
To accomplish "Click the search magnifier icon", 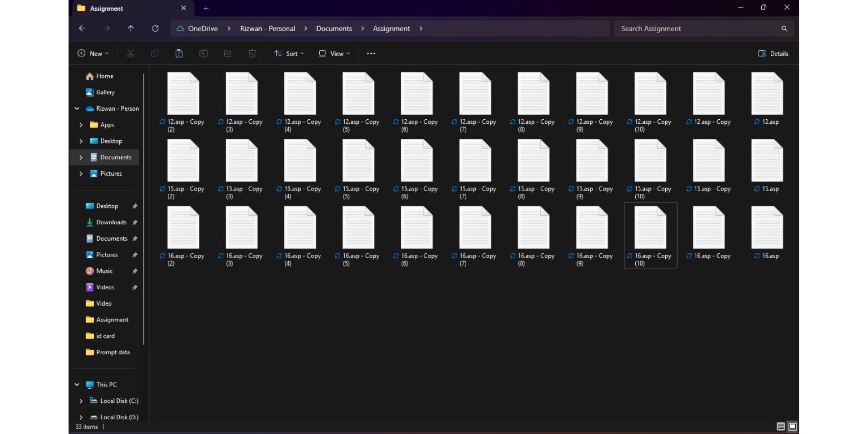I will [x=784, y=28].
